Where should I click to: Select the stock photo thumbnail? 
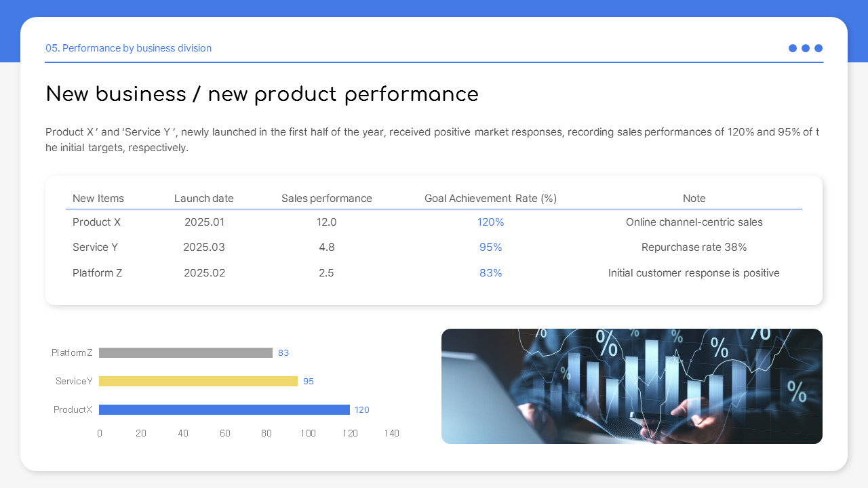(632, 386)
